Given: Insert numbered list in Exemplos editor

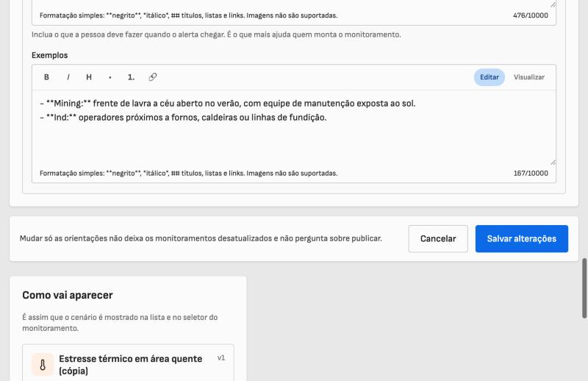Looking at the screenshot, I should [131, 77].
